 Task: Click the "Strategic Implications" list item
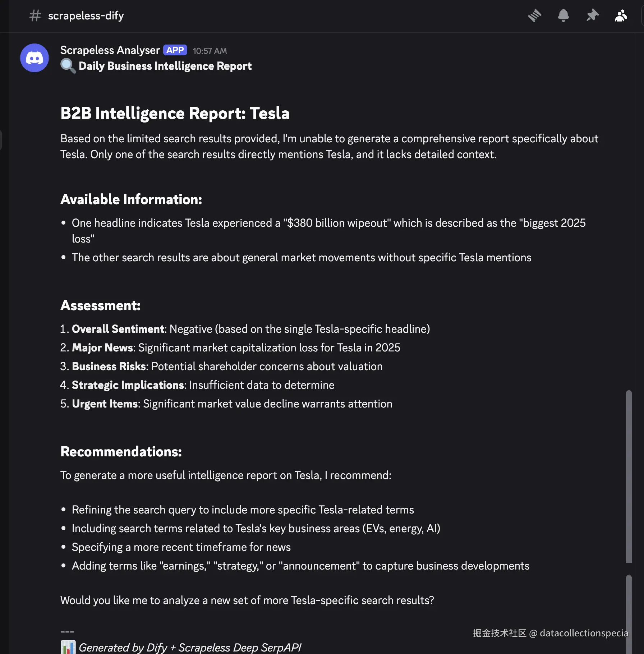[197, 385]
